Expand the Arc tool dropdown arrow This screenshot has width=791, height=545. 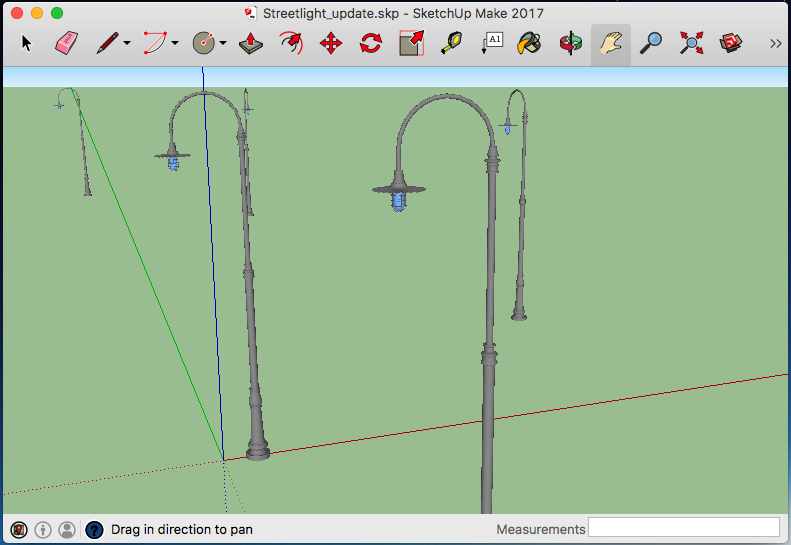click(175, 43)
